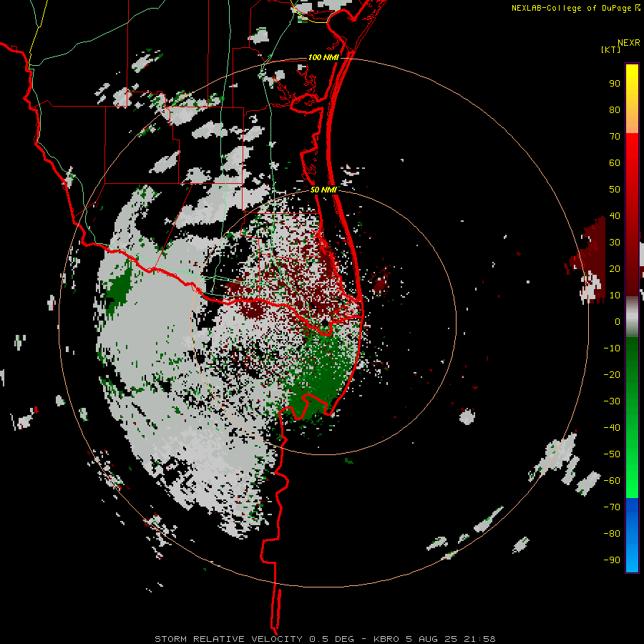Click the 20 value on the velocity scale
The width and height of the screenshot is (644, 644).
pyautogui.click(x=615, y=268)
